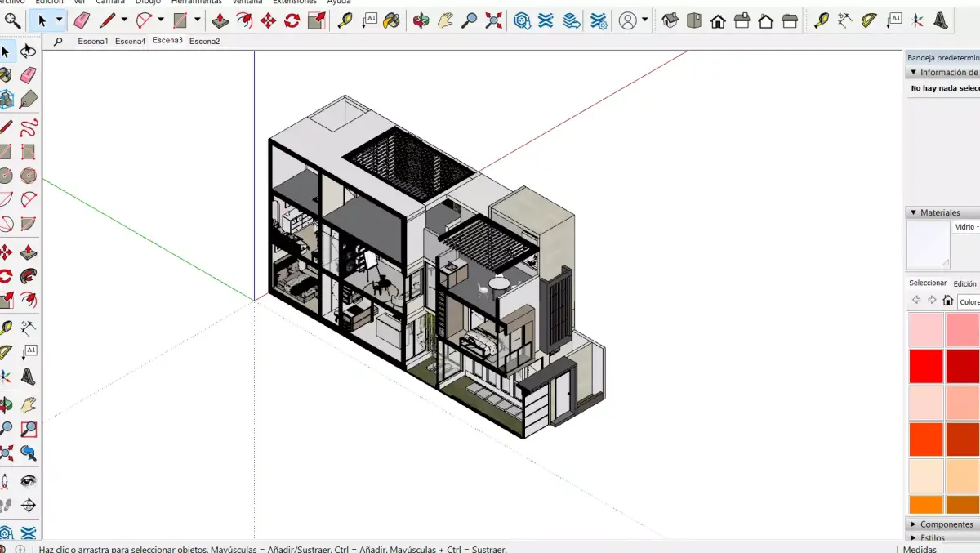Collapse the Materiales panel
The width and height of the screenshot is (980, 553).
pyautogui.click(x=914, y=213)
